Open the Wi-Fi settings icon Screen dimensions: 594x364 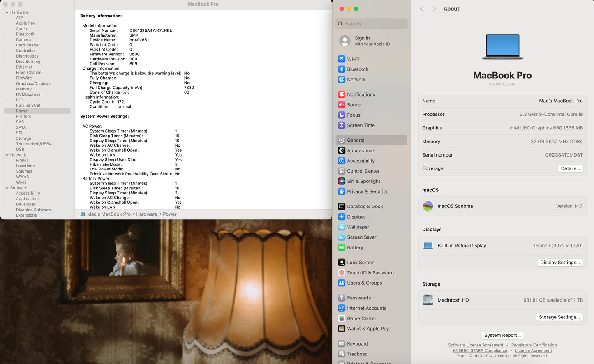point(342,59)
